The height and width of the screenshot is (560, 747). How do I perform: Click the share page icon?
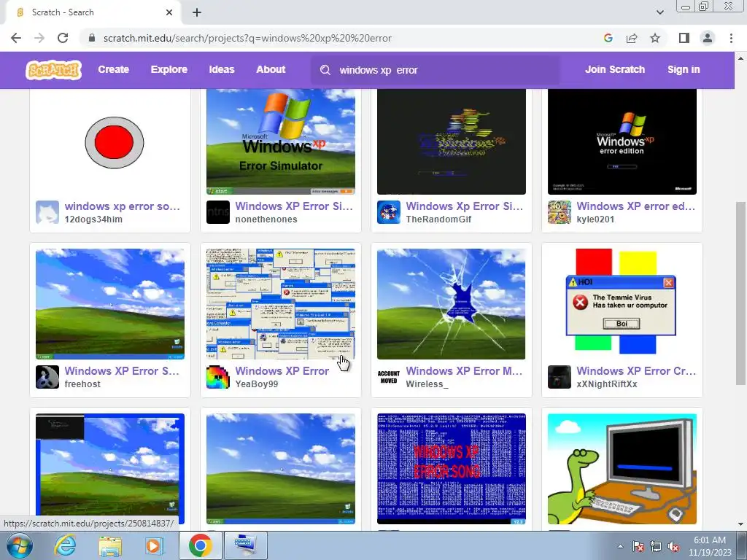pyautogui.click(x=632, y=38)
